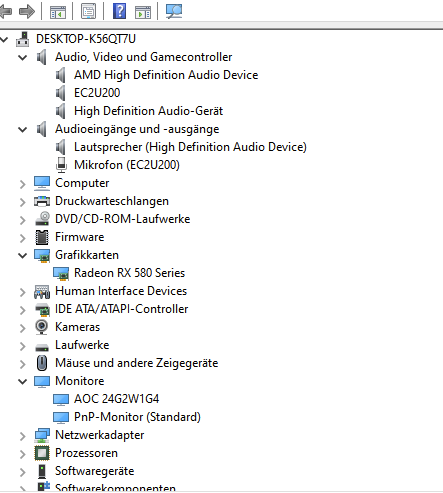This screenshot has width=443, height=493.
Task: Click the show/hide console tree toolbar icon
Action: (58, 12)
